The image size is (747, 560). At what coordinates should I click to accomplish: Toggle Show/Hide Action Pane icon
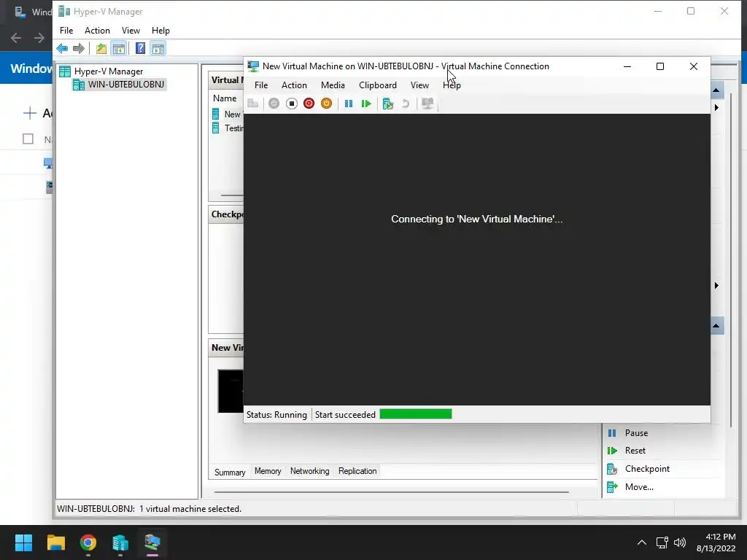click(158, 48)
